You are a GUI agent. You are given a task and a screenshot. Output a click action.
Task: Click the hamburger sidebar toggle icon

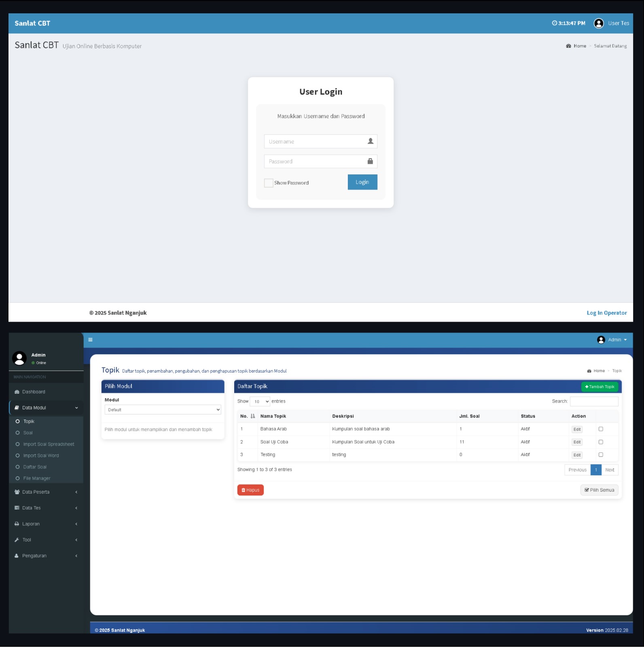[x=90, y=340]
